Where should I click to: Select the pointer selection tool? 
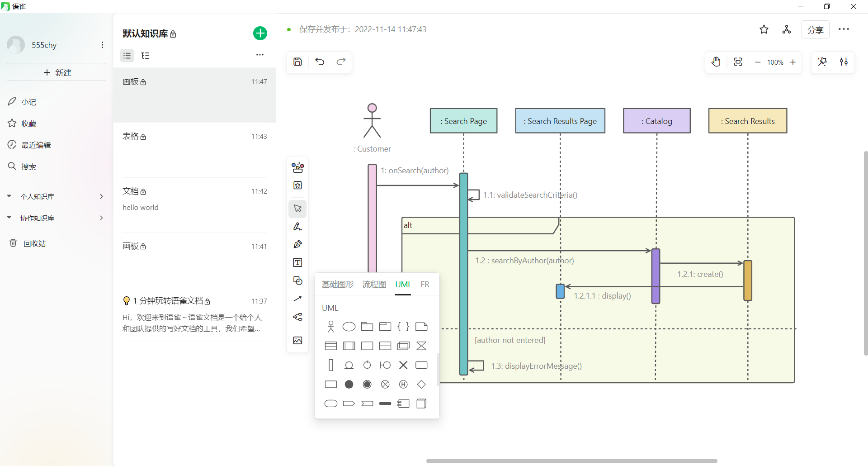(297, 209)
